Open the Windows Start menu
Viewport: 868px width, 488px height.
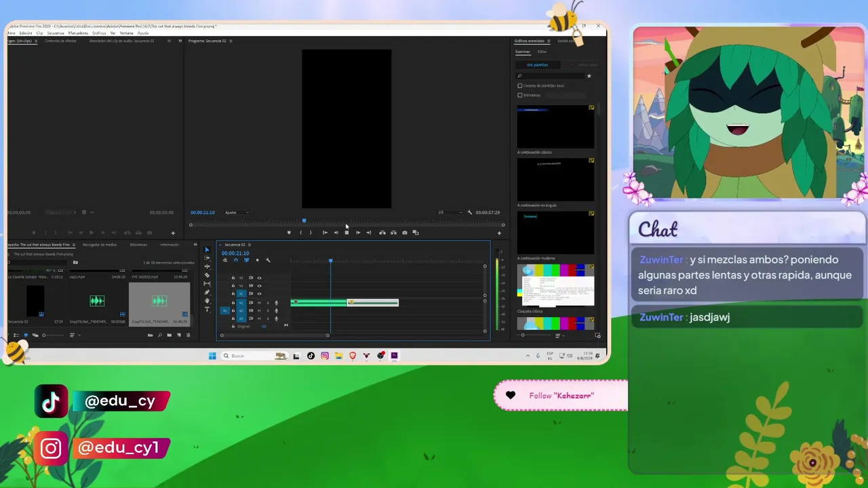[212, 356]
